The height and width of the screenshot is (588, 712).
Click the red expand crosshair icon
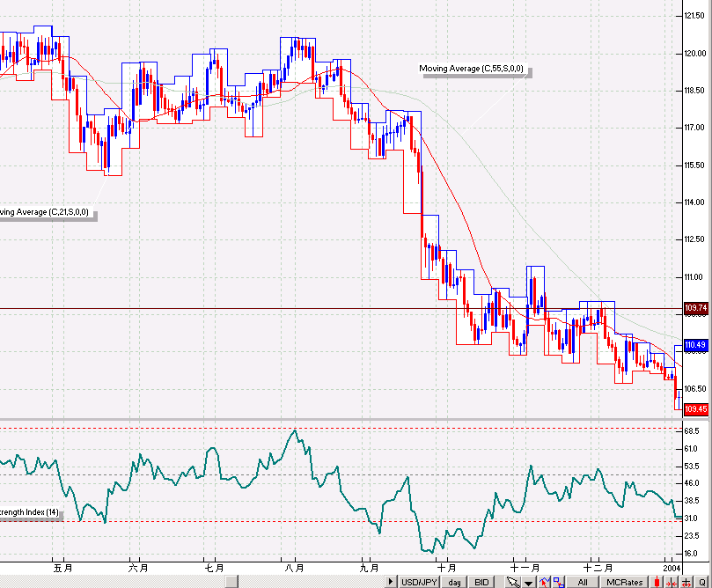686,582
